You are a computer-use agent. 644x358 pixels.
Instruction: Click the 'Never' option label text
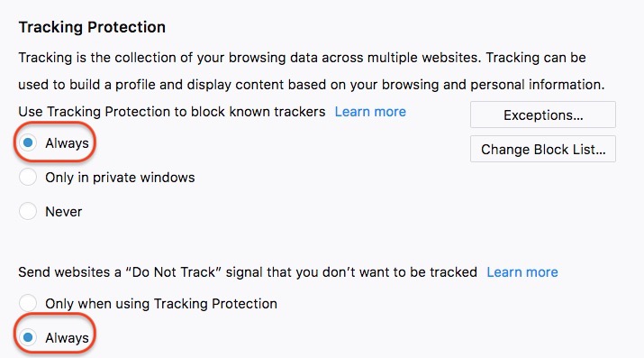click(x=64, y=212)
